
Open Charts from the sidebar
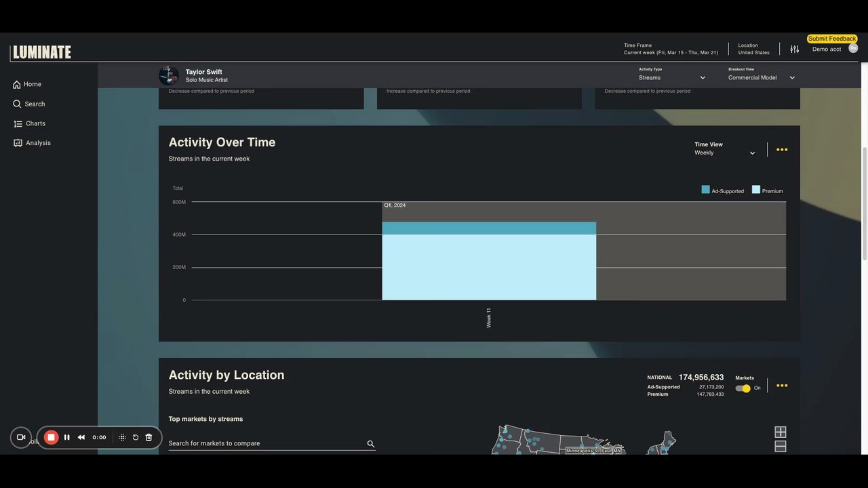pos(36,124)
